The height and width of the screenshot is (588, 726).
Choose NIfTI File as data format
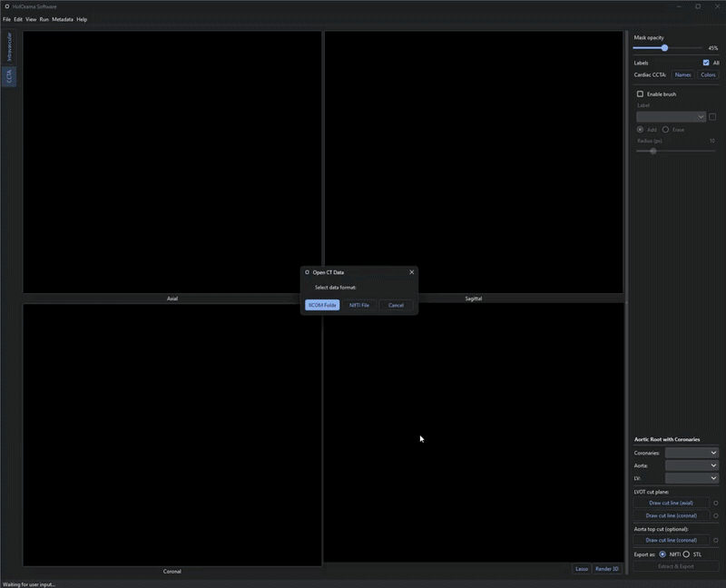(x=359, y=305)
